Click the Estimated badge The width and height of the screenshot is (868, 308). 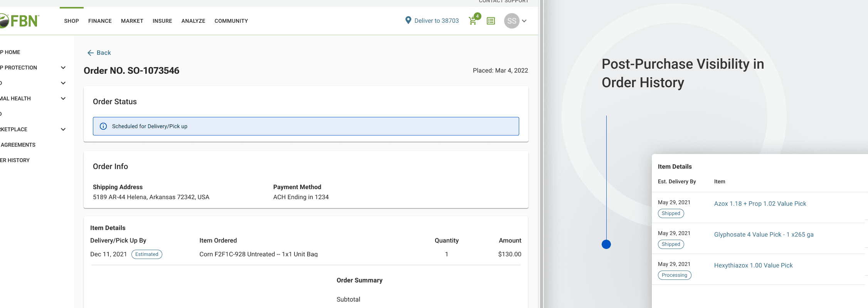click(147, 254)
